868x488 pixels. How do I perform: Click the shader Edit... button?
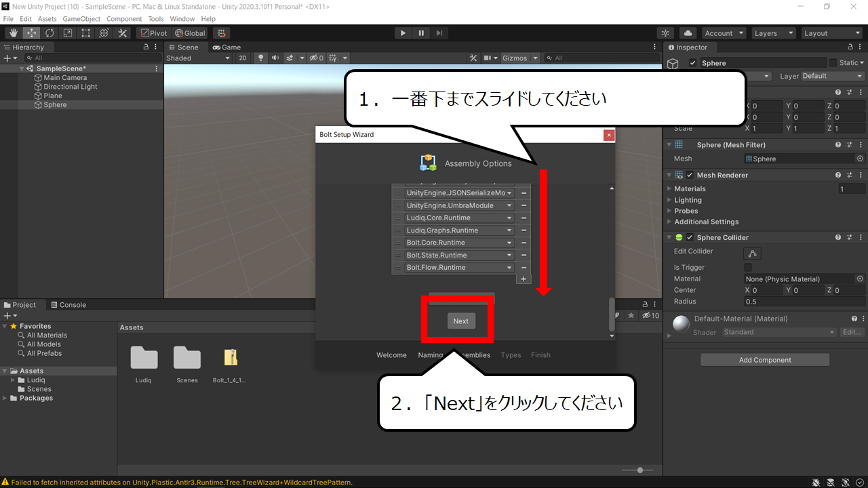[852, 332]
